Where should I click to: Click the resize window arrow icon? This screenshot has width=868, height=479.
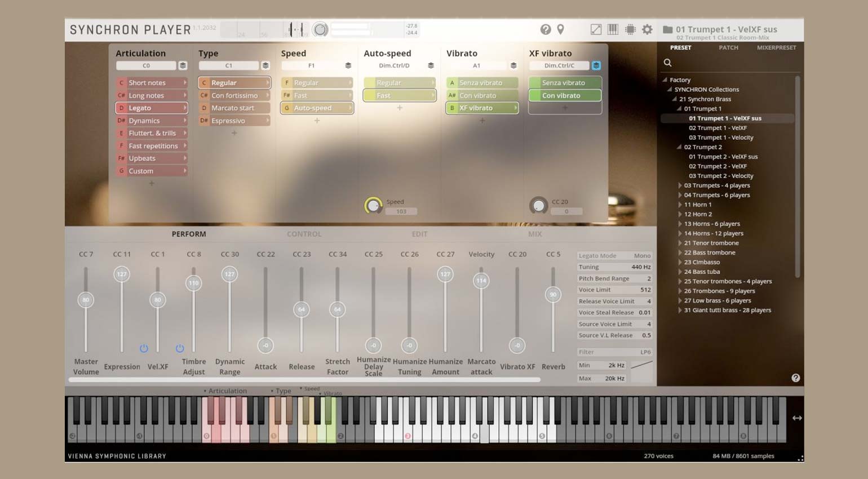click(x=596, y=29)
